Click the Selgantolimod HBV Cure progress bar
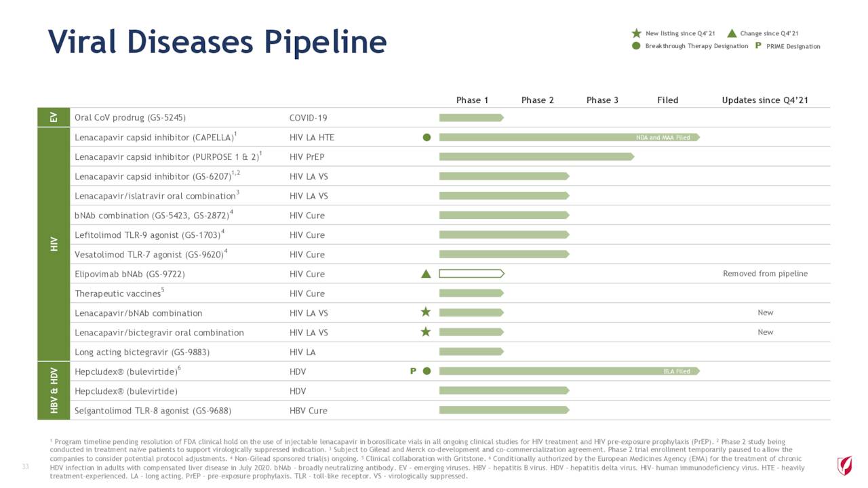Image resolution: width=868 pixels, height=488 pixels. point(504,410)
